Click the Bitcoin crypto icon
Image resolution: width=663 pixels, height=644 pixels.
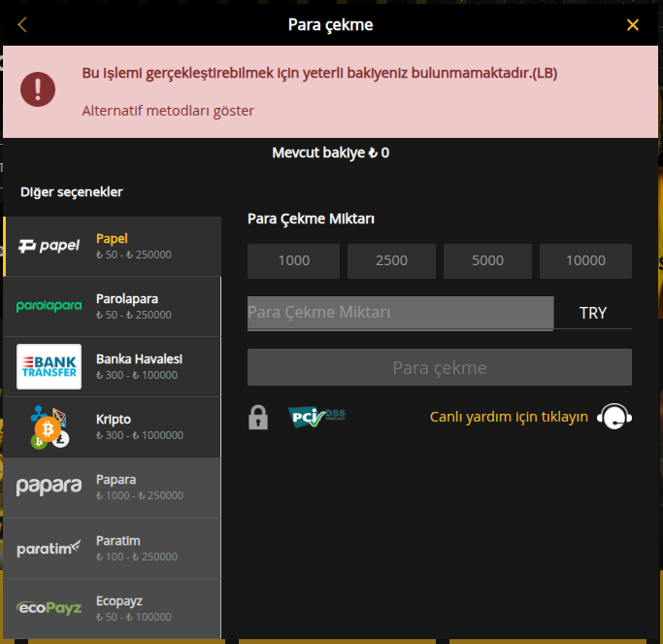tap(48, 429)
